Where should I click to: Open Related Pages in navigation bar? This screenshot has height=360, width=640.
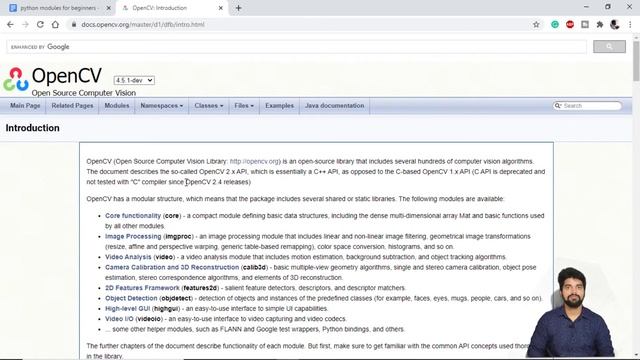72,106
